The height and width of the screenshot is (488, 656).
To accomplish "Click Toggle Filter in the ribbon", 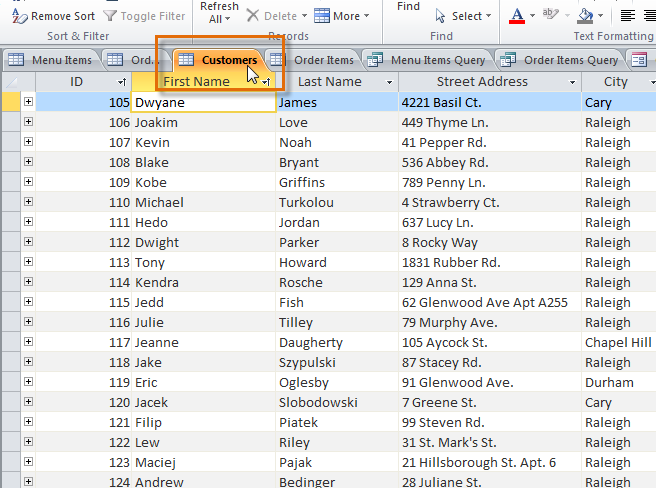I will pos(145,16).
